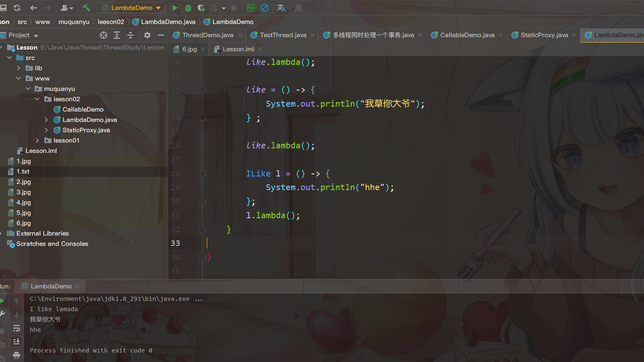
Task: Click the Translate icon in the toolbar
Action: (x=282, y=8)
